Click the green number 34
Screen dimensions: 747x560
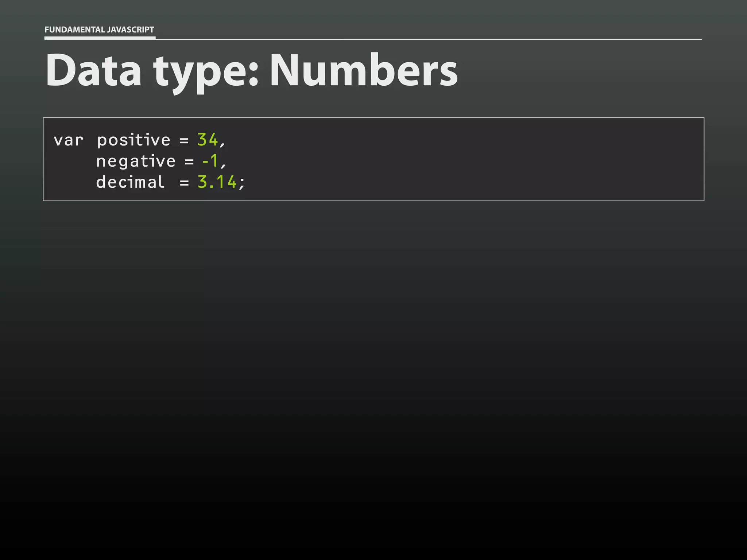pyautogui.click(x=208, y=140)
